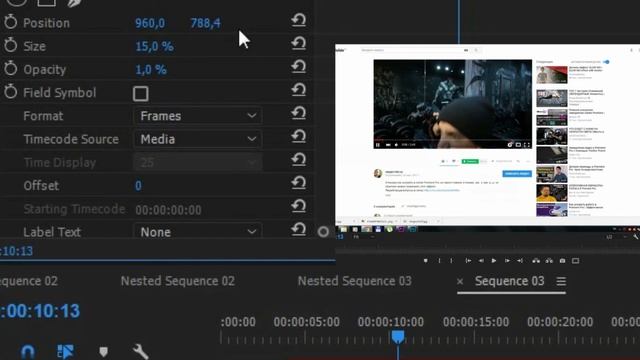640x360 pixels.
Task: Click the timeline playhead timecode :00:10:13
Action: [x=40, y=311]
